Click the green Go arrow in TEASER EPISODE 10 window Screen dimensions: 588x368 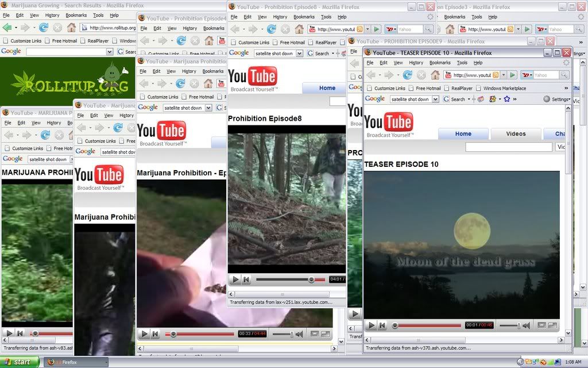[x=513, y=75]
